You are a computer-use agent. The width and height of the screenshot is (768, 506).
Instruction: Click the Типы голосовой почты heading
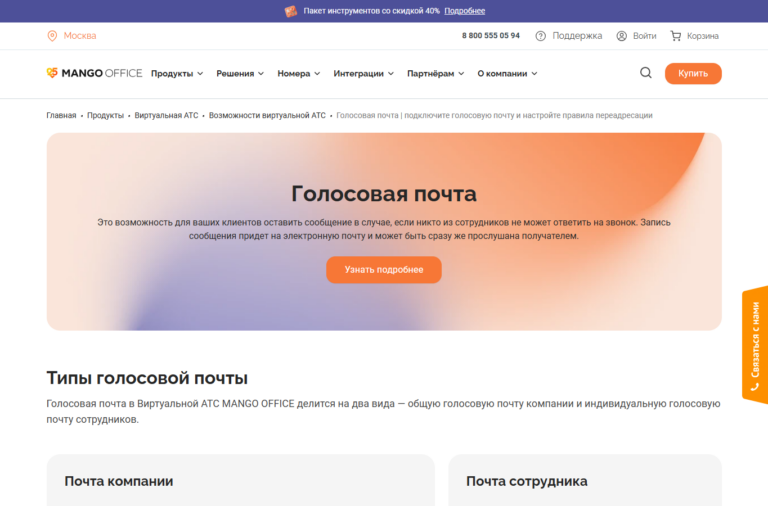pyautogui.click(x=147, y=378)
